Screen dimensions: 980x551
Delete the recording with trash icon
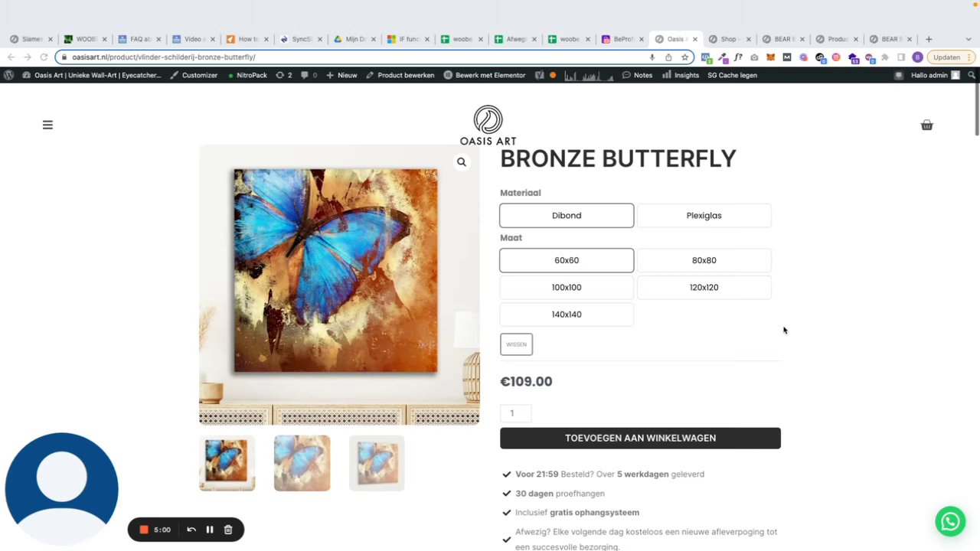(x=228, y=530)
